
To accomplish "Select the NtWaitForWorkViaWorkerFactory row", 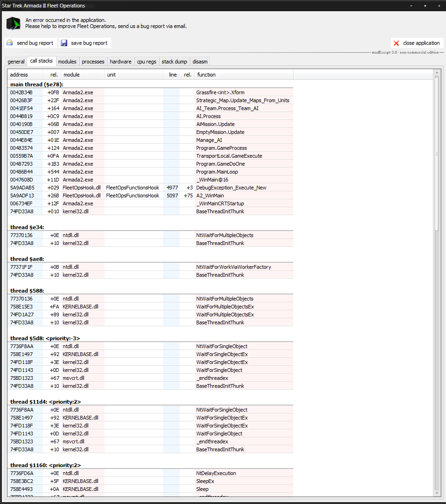I will tap(150, 267).
